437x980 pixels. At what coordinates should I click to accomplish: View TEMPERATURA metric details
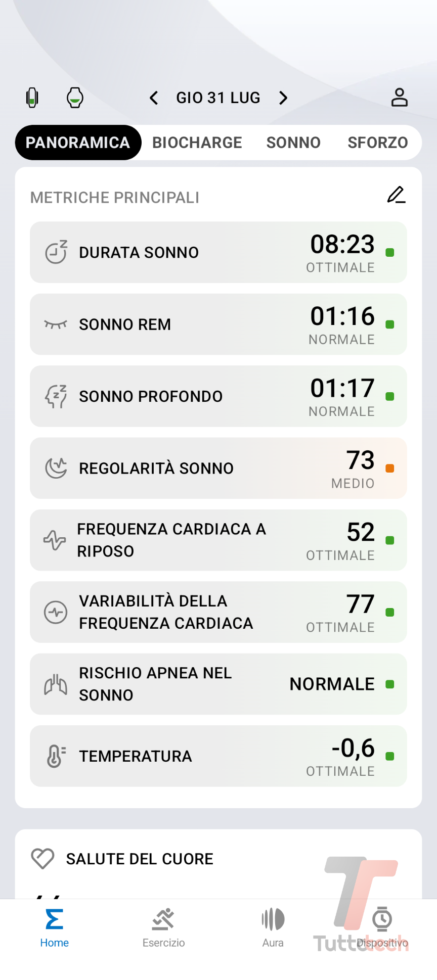click(219, 756)
